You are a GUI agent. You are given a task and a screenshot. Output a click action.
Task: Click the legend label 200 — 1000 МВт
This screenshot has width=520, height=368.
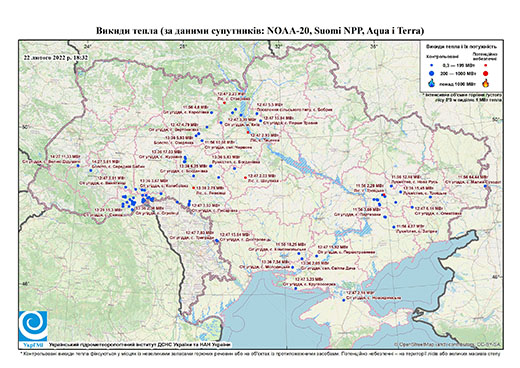tap(459, 73)
